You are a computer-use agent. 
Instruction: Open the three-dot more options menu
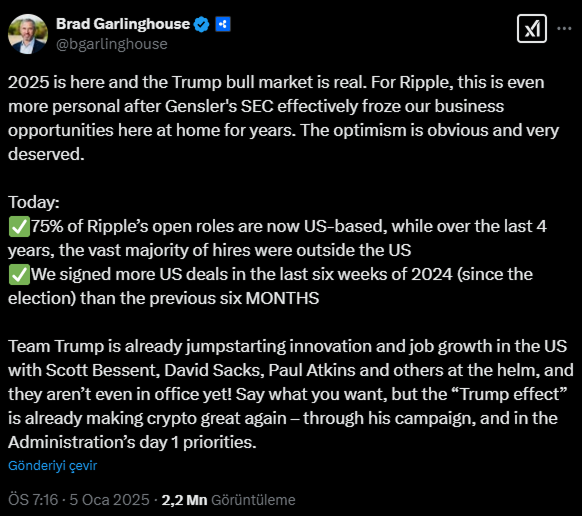pyautogui.click(x=564, y=29)
